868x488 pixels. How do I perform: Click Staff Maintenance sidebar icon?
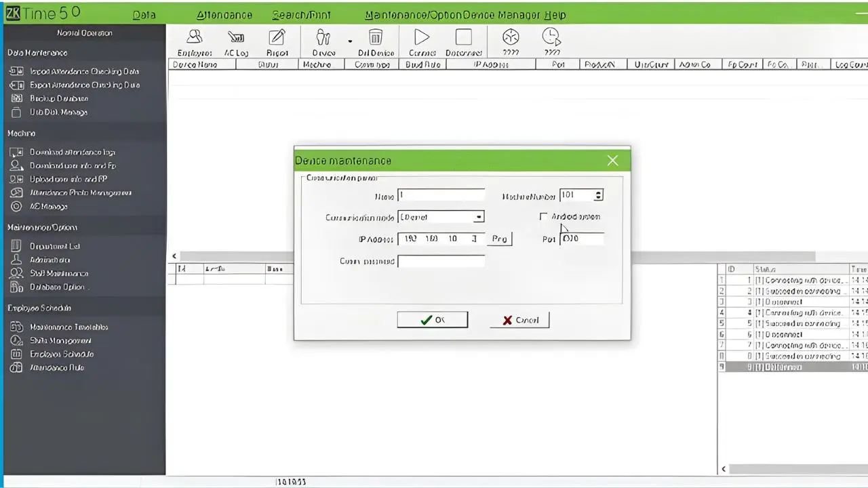(17, 273)
